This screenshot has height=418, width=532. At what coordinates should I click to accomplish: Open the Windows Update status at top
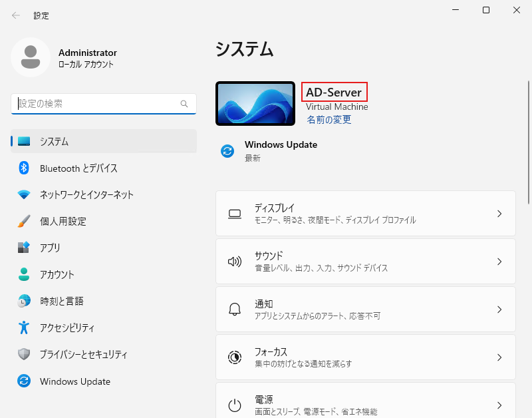(x=280, y=151)
